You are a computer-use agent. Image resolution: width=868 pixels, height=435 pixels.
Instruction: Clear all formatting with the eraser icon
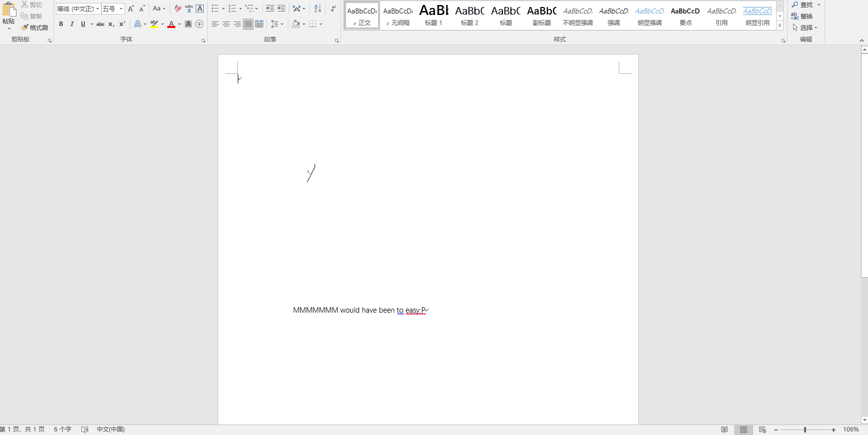pyautogui.click(x=177, y=8)
